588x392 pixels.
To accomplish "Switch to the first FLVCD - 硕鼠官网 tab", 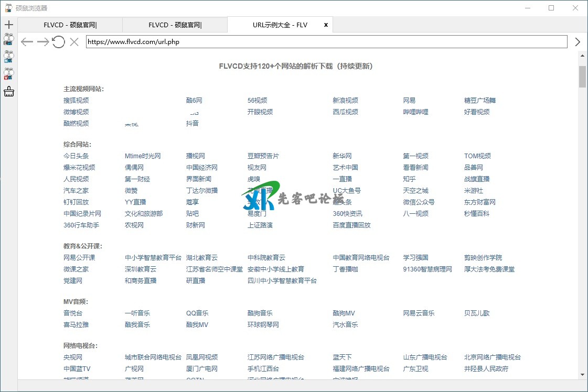I will [x=70, y=25].
